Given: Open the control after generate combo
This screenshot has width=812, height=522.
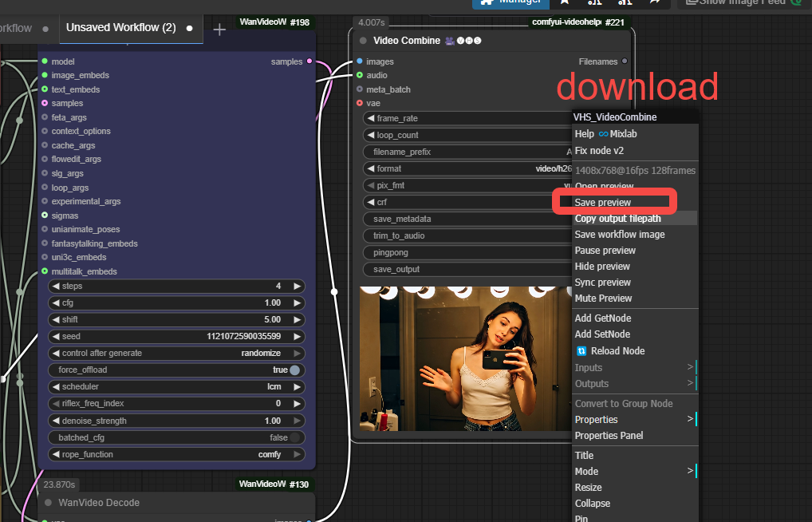Looking at the screenshot, I should tap(176, 353).
